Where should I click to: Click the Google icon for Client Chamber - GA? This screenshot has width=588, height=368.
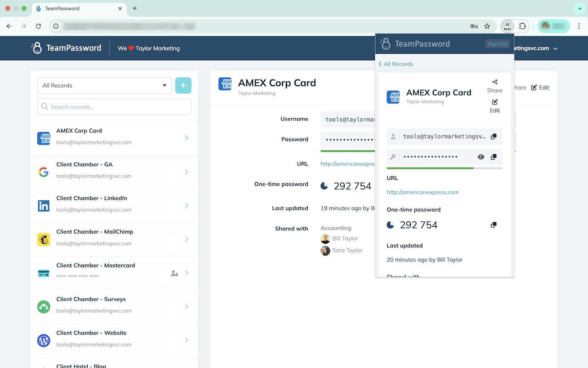(x=44, y=172)
